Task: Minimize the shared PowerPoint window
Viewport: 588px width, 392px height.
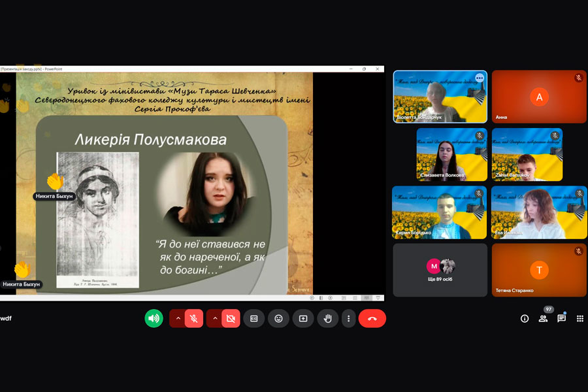Action: [351, 69]
